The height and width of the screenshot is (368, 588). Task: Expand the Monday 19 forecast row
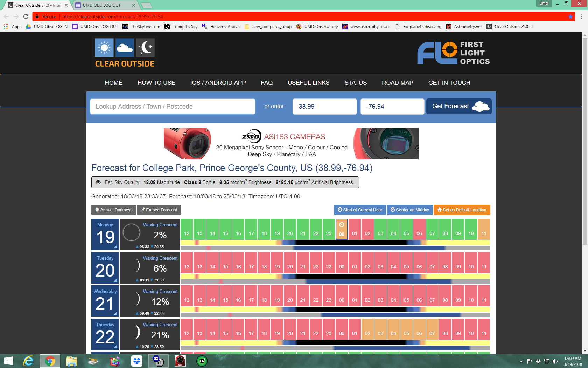coord(105,234)
